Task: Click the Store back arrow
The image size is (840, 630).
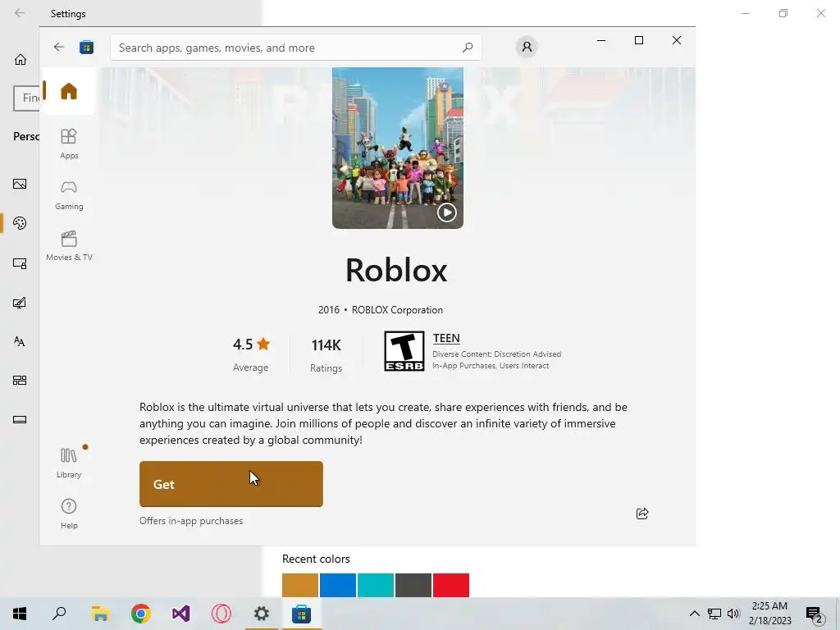Action: [58, 47]
